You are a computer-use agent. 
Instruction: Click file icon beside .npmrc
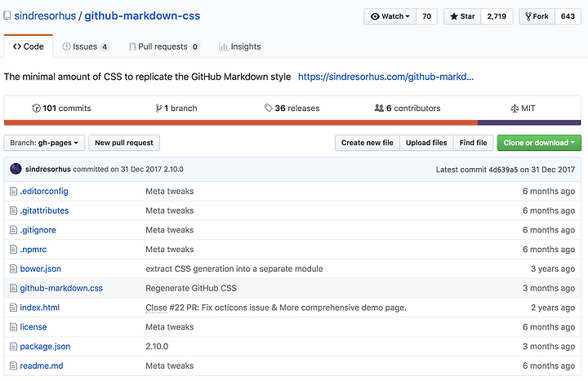click(x=14, y=250)
